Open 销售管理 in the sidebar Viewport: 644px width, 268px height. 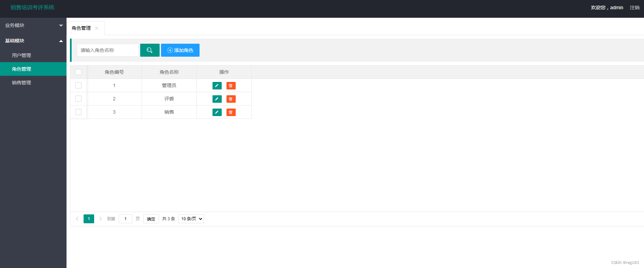33,83
